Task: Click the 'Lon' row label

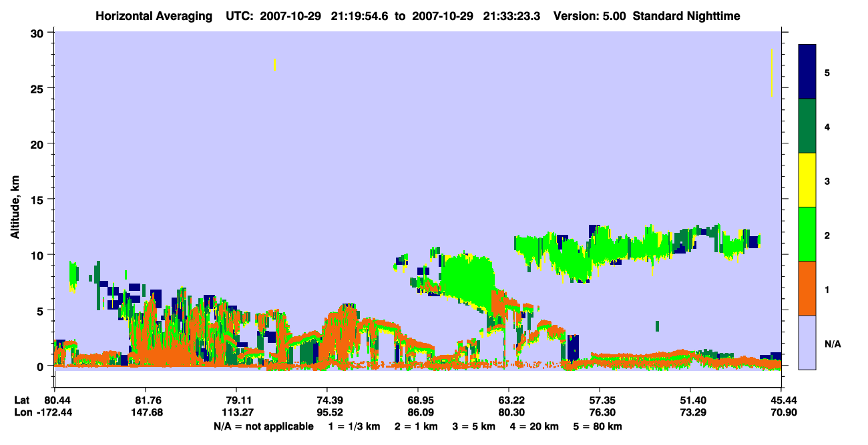Action: pos(23,412)
